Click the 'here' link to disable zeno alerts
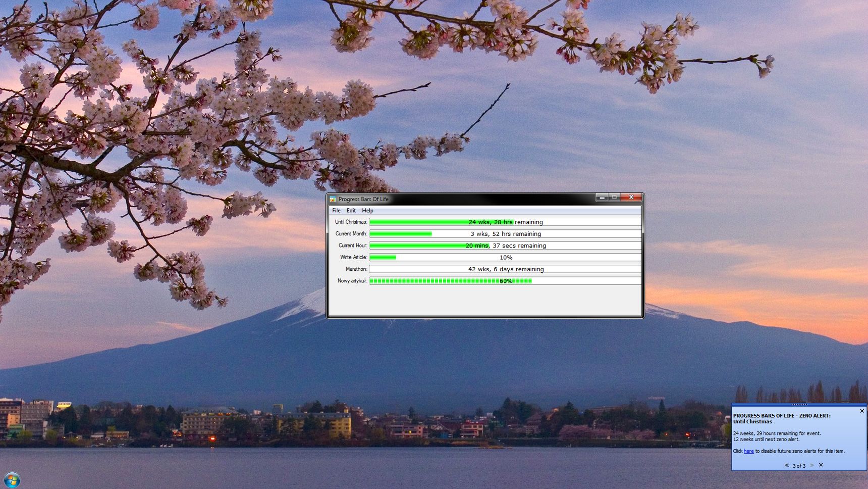The width and height of the screenshot is (868, 489). click(748, 451)
